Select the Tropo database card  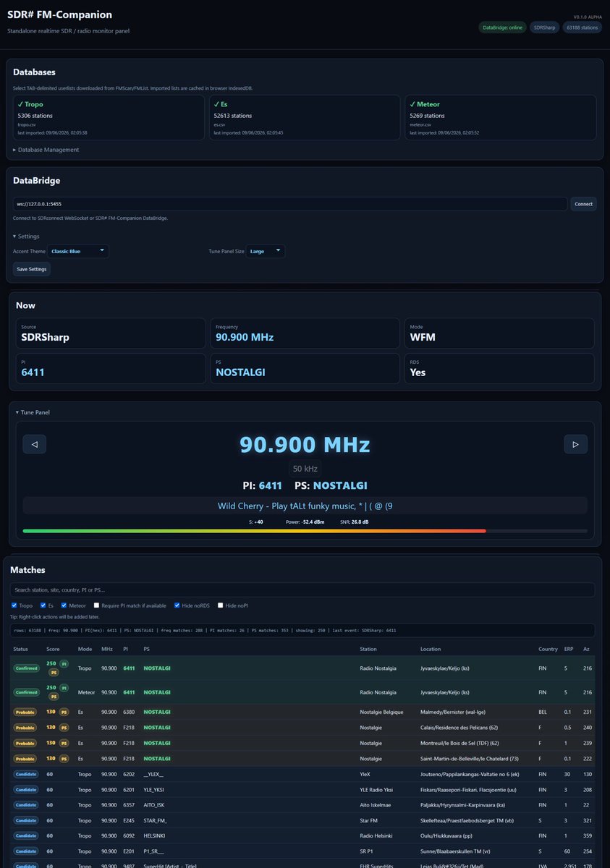tap(109, 117)
